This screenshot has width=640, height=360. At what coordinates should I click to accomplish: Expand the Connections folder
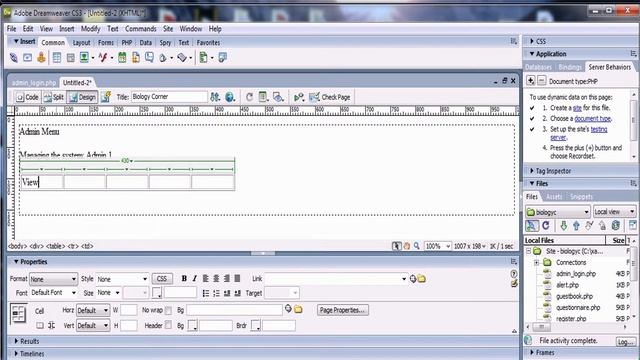[x=536, y=262]
